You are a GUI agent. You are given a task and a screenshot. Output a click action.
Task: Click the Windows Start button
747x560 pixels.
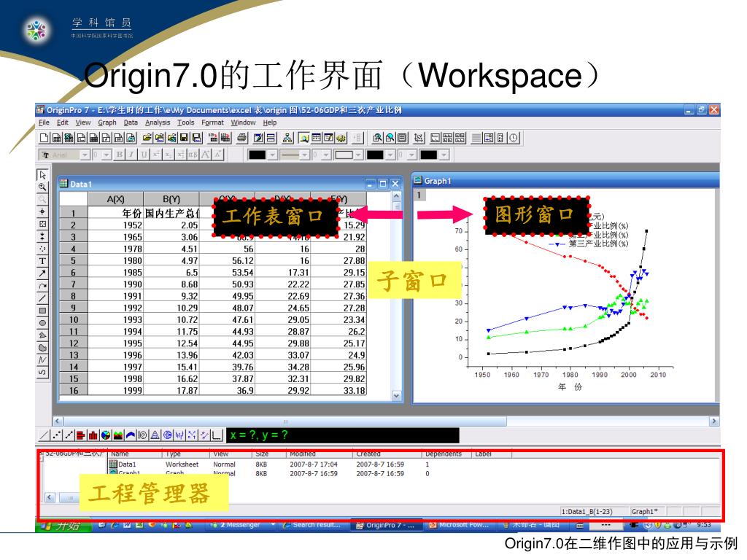(x=64, y=525)
